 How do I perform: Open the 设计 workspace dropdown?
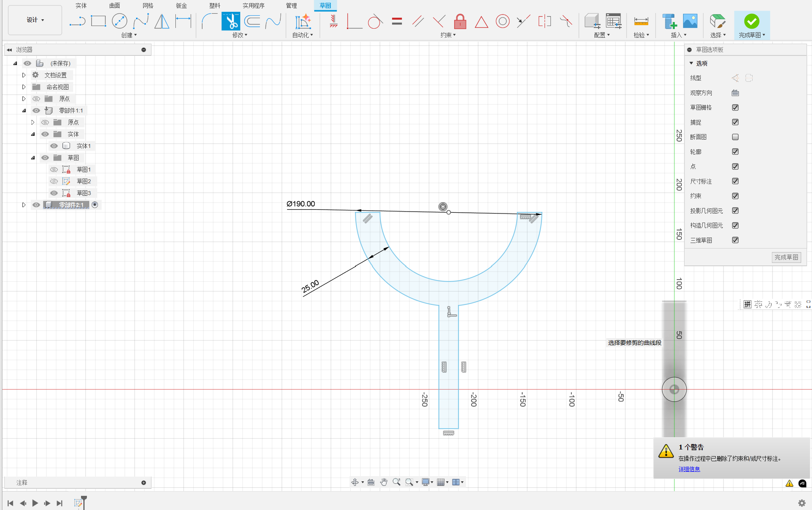tap(35, 20)
